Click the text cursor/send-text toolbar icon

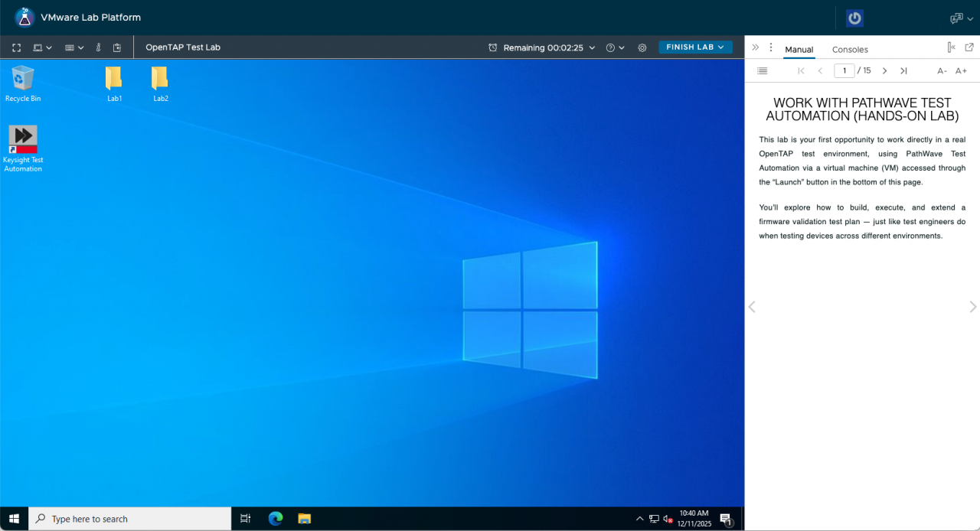click(x=98, y=47)
